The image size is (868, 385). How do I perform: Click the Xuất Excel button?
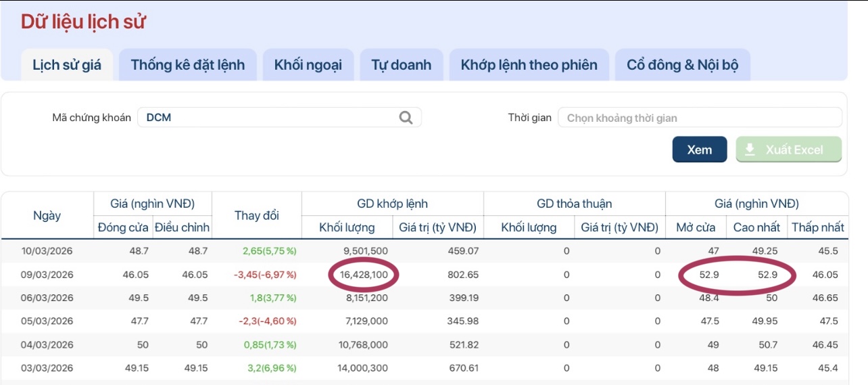788,150
